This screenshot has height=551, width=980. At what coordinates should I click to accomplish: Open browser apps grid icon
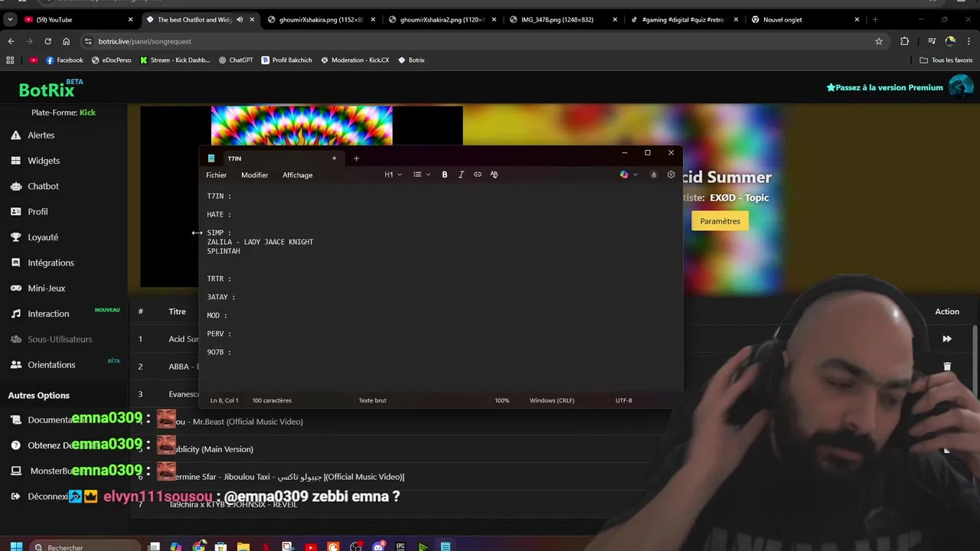click(x=10, y=60)
